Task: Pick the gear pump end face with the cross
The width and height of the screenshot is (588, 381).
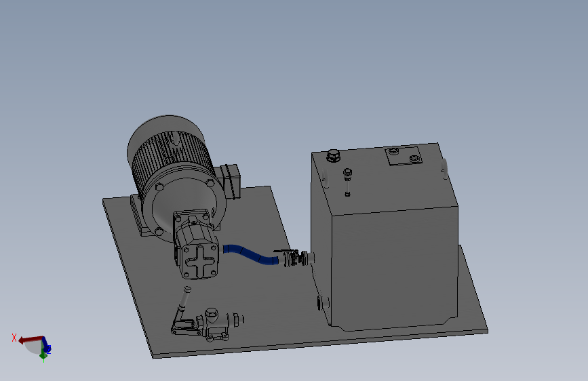Action: pos(199,261)
